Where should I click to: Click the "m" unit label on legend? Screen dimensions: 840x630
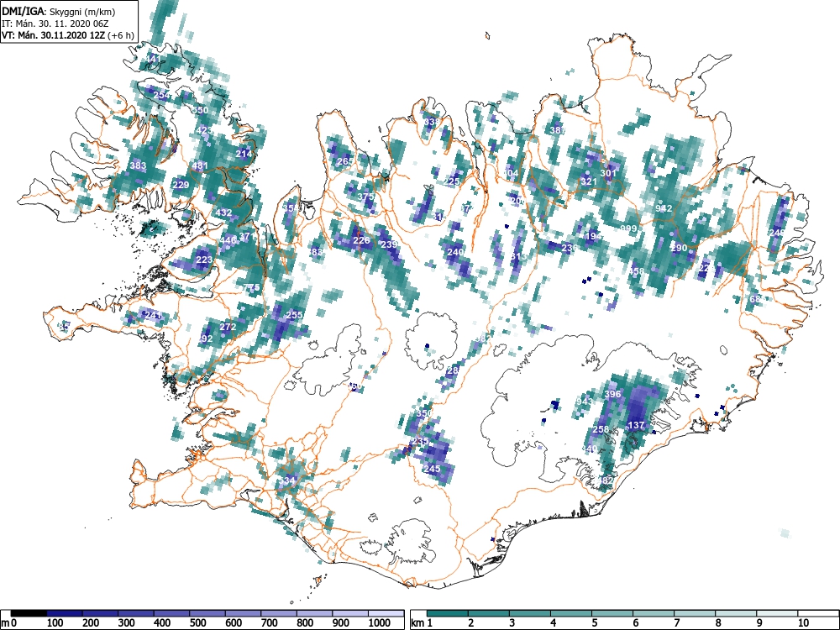(x=6, y=623)
